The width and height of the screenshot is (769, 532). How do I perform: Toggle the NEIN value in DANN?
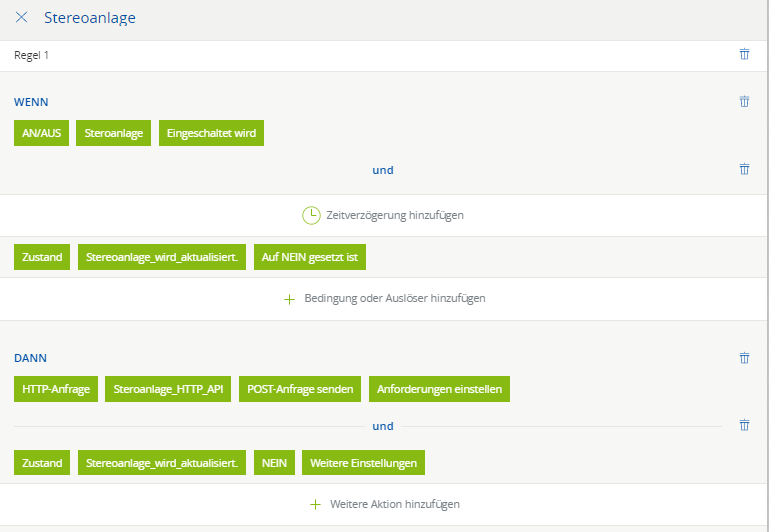point(274,463)
